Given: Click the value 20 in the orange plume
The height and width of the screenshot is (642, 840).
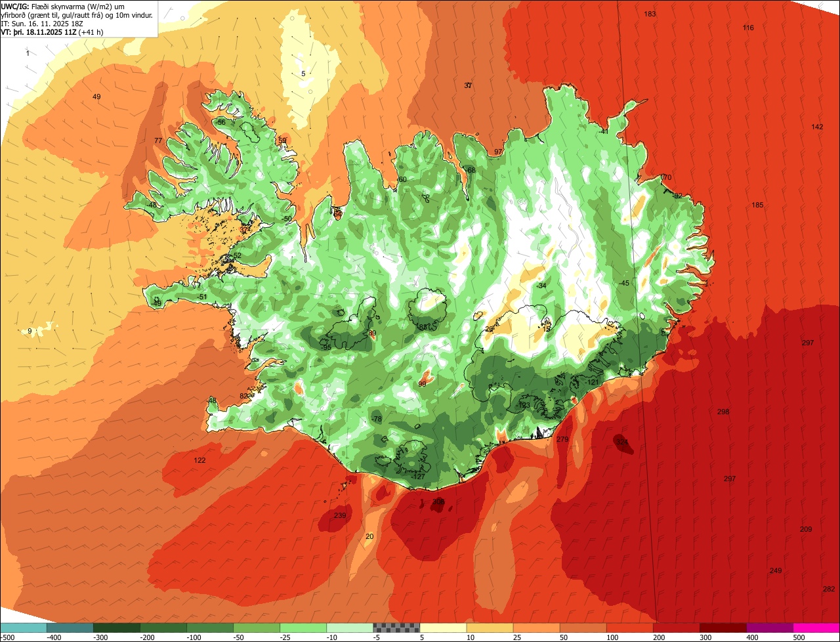Looking at the screenshot, I should (x=369, y=536).
